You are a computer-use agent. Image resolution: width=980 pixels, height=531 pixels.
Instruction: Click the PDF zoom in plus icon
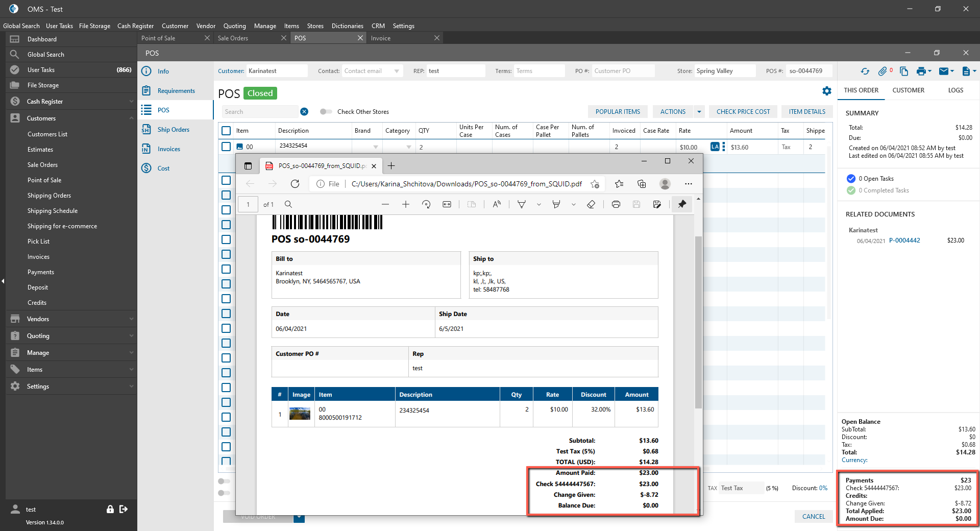click(x=406, y=204)
